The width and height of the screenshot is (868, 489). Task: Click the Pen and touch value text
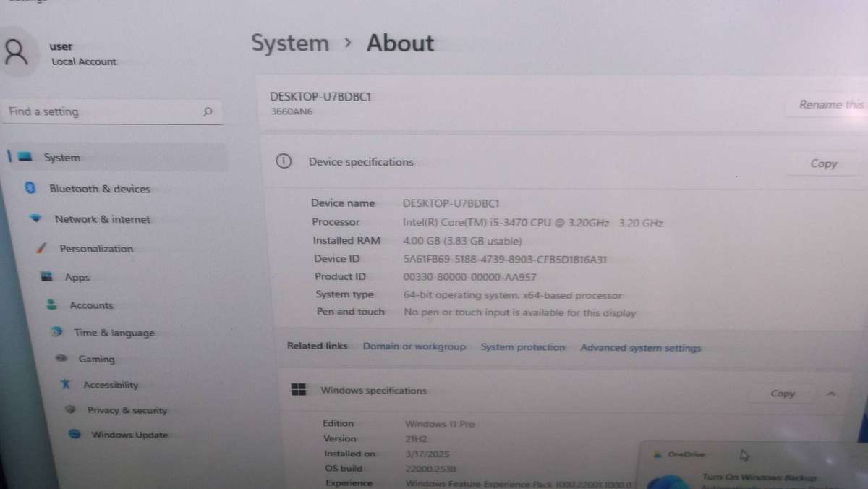(519, 313)
